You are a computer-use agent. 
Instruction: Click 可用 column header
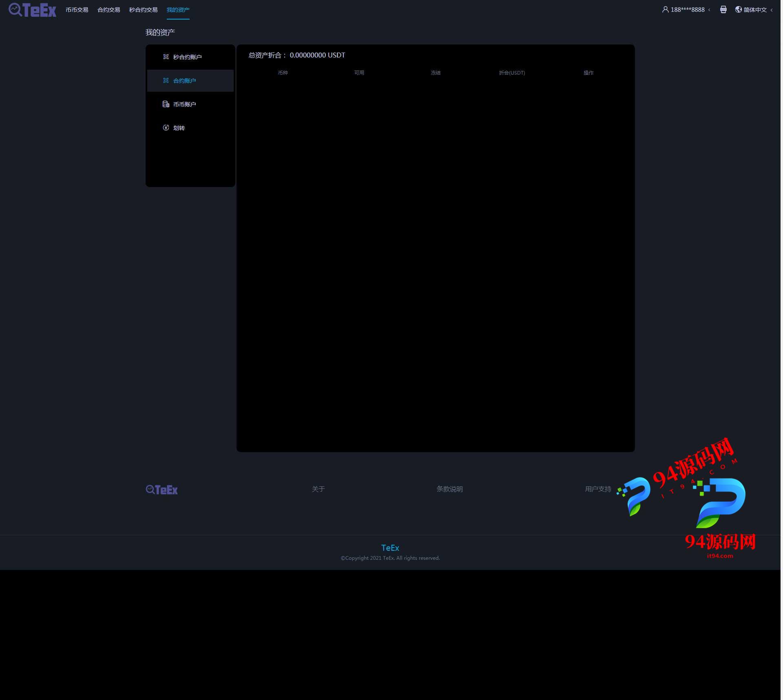pyautogui.click(x=360, y=73)
